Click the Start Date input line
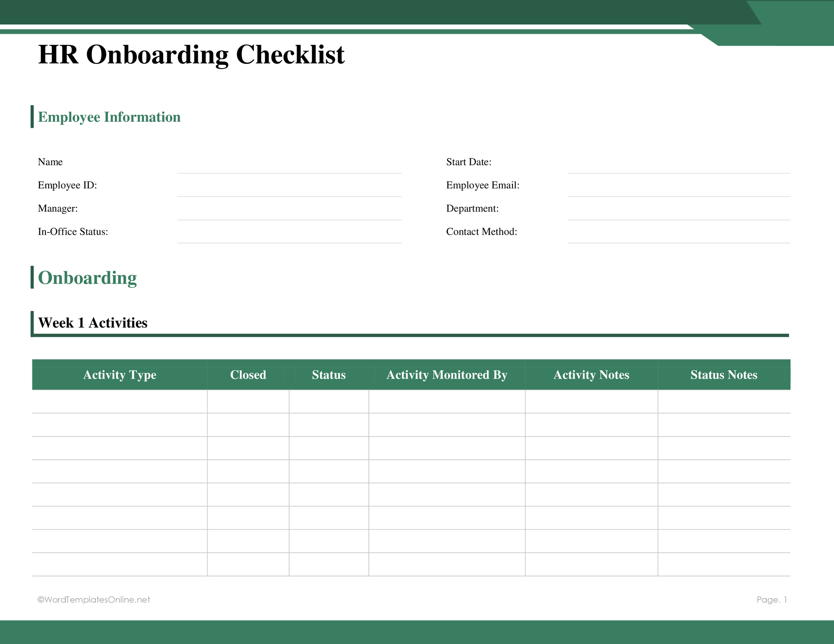Image resolution: width=834 pixels, height=644 pixels. point(679,163)
